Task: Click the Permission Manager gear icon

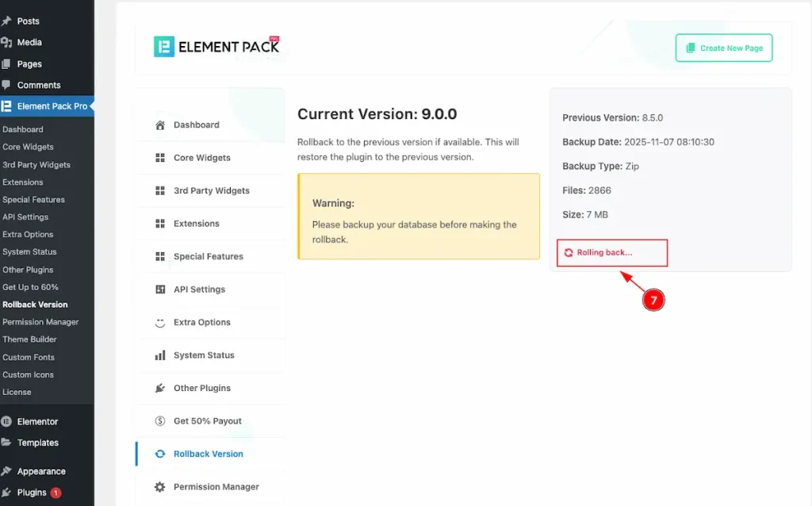Action: (x=160, y=487)
